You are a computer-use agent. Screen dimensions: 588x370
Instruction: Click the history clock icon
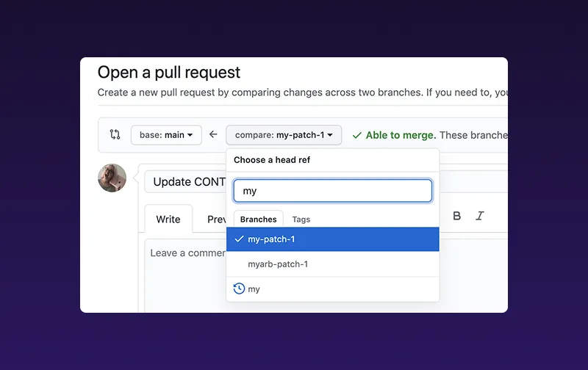239,289
